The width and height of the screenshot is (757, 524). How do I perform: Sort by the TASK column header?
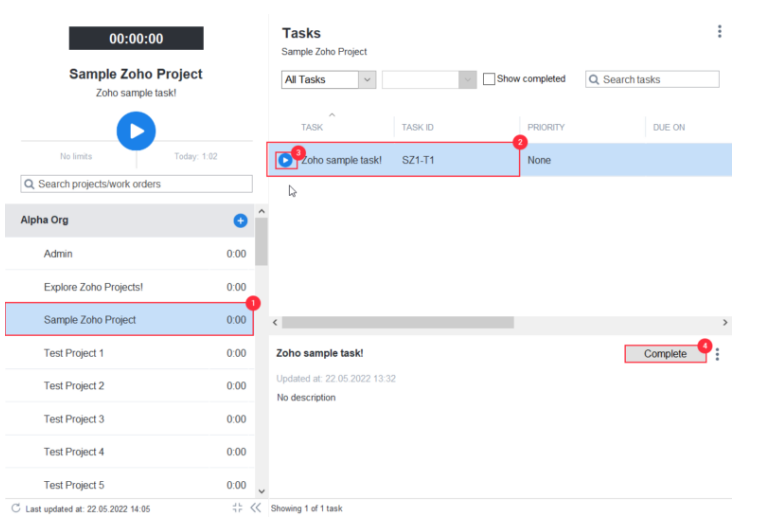coord(312,127)
